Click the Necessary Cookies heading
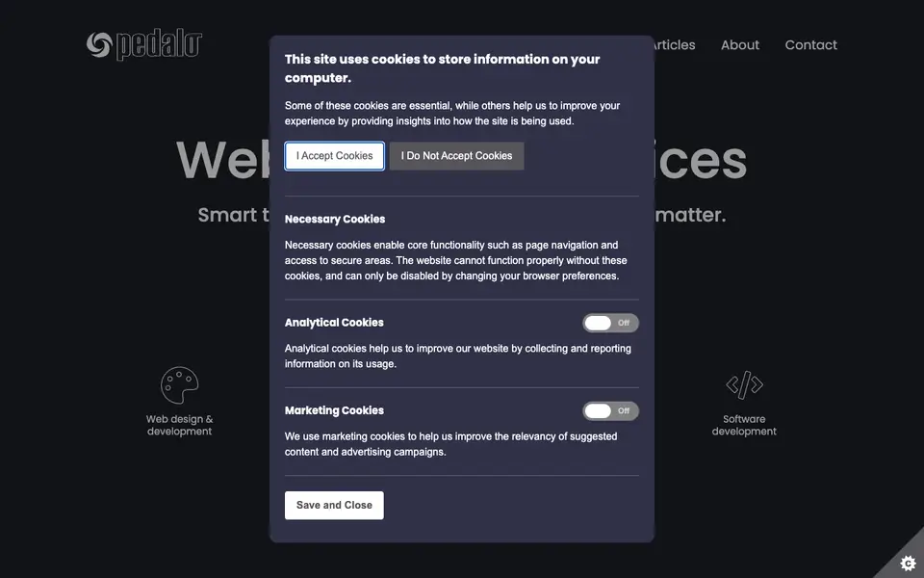 [x=335, y=219]
